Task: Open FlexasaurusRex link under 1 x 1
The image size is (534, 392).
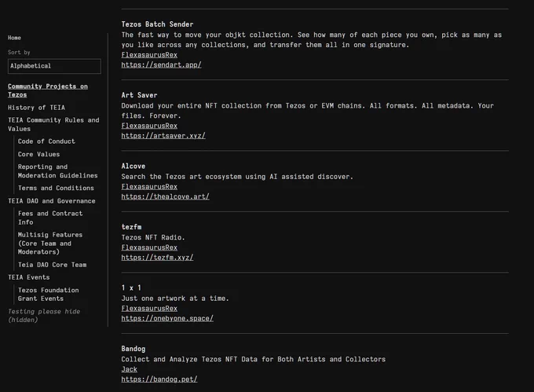Action: tap(149, 309)
